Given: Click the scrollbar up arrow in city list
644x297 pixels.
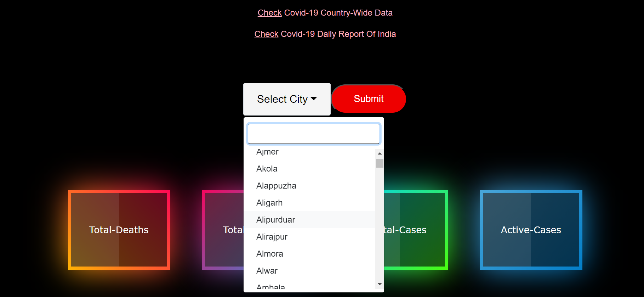Looking at the screenshot, I should [380, 153].
